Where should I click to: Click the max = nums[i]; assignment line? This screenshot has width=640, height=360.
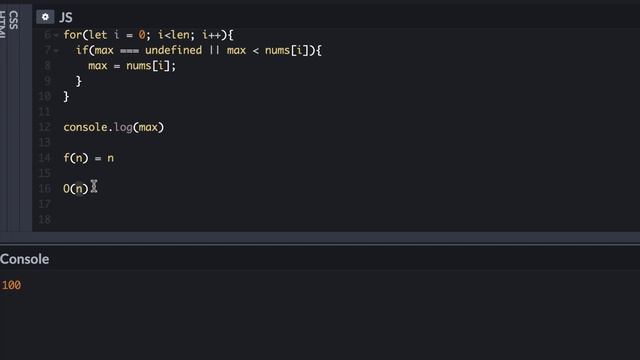click(132, 66)
